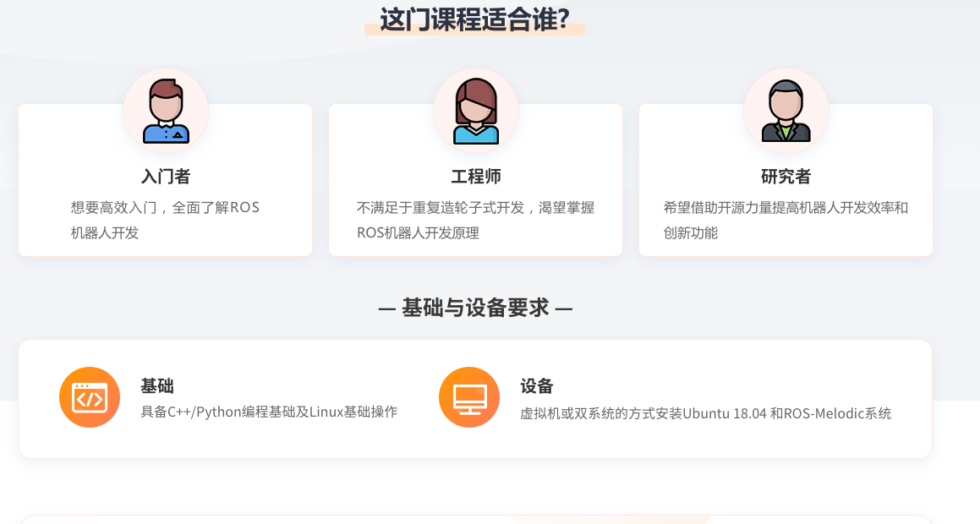Click the 这门课程适合谁? page heading
This screenshot has width=980, height=524.
click(x=474, y=19)
